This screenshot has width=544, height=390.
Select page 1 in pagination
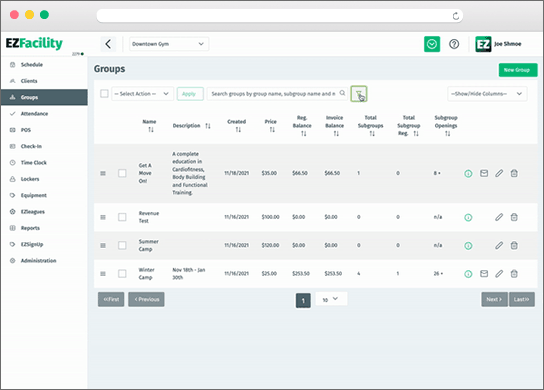coord(303,300)
